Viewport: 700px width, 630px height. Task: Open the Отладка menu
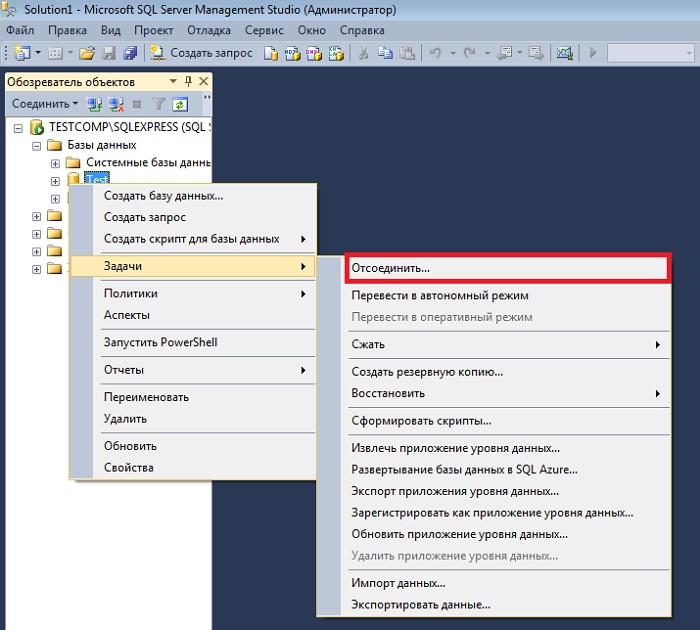pos(209,30)
